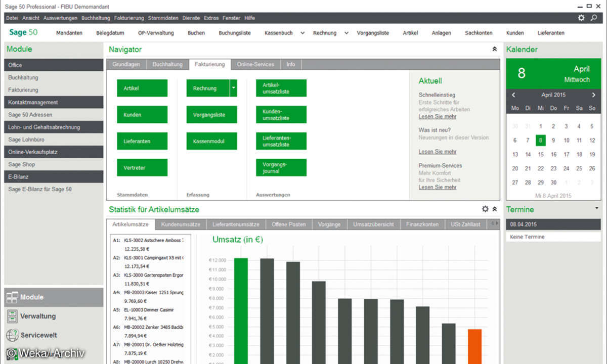Image resolution: width=607 pixels, height=364 pixels.
Task: Open the Artikelumsatzliste button
Action: pos(281,88)
